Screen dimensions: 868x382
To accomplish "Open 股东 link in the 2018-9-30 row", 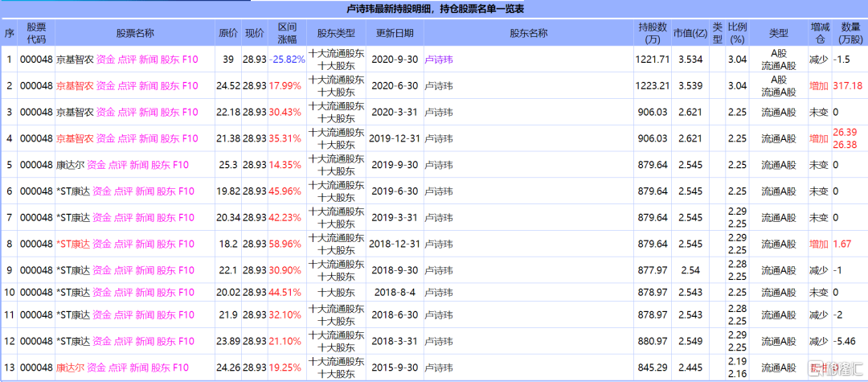I will [x=166, y=271].
